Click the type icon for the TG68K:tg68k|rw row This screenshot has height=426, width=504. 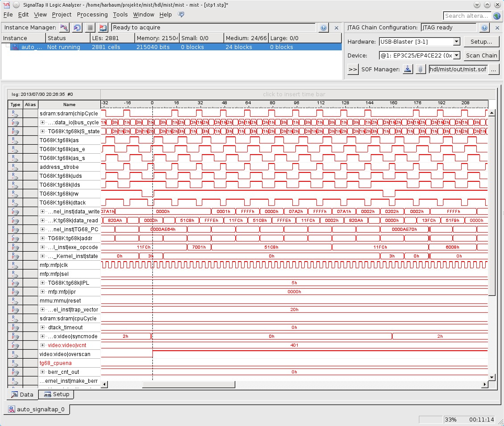click(15, 193)
